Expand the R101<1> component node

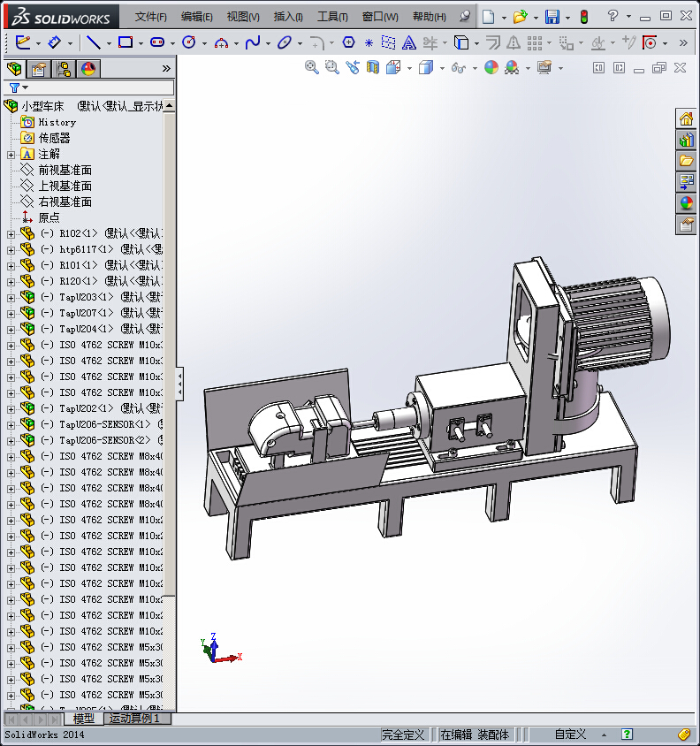point(11,266)
